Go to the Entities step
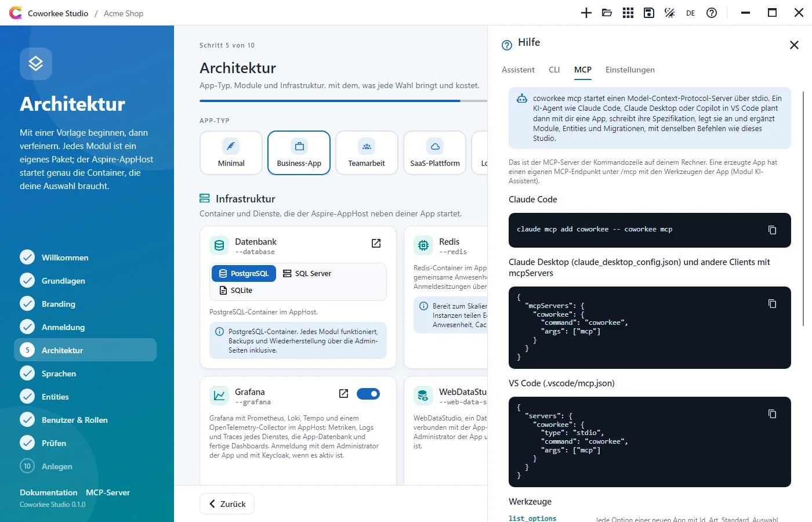The width and height of the screenshot is (812, 522). 85,397
